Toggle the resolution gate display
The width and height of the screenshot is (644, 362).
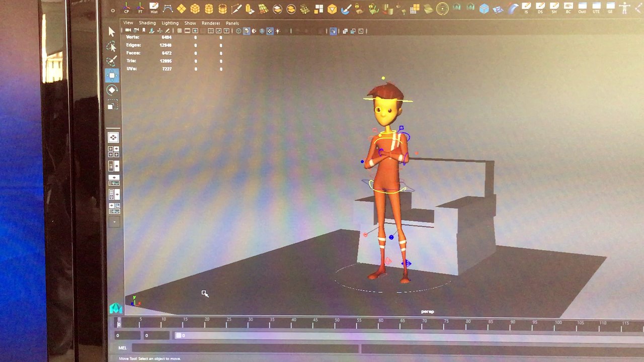tap(195, 31)
